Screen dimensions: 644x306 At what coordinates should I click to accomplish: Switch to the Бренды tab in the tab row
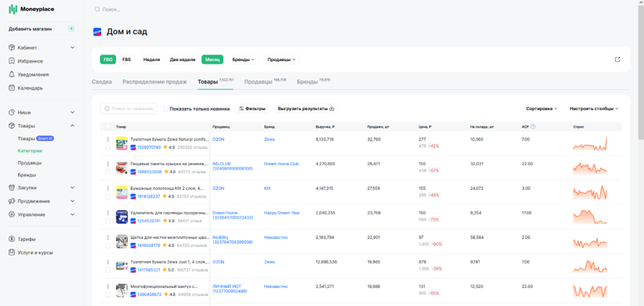click(x=314, y=82)
